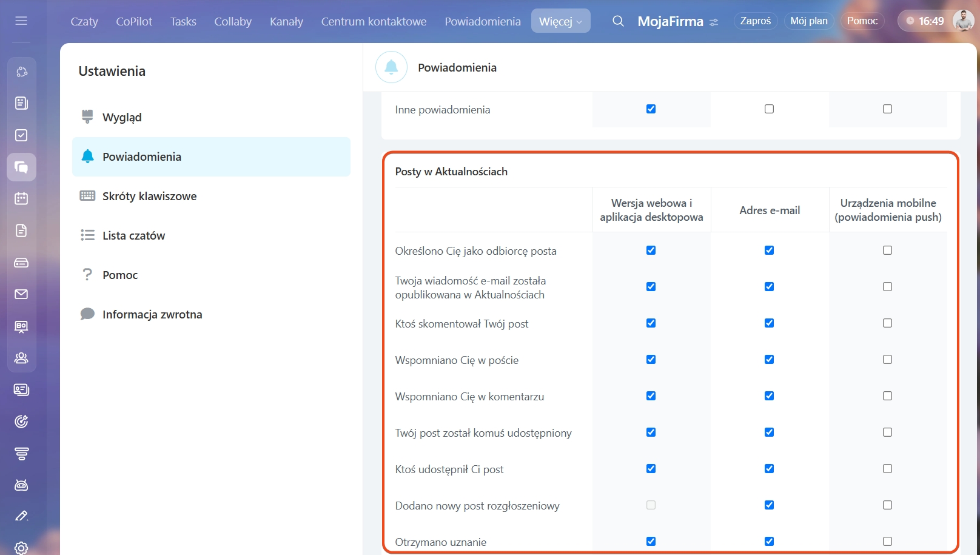Click the calendar icon in the left sidebar
Image resolution: width=980 pixels, height=555 pixels.
click(21, 198)
